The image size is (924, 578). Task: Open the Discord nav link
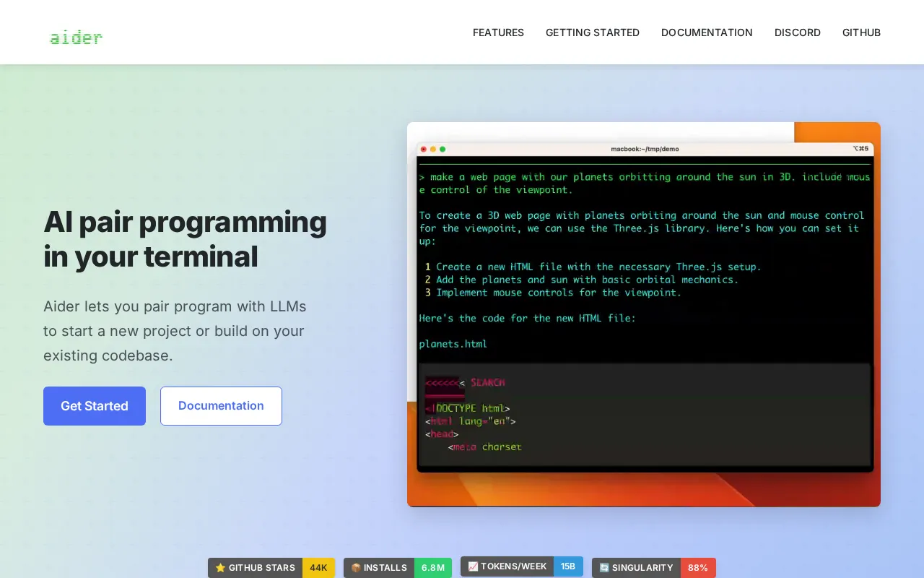click(798, 33)
